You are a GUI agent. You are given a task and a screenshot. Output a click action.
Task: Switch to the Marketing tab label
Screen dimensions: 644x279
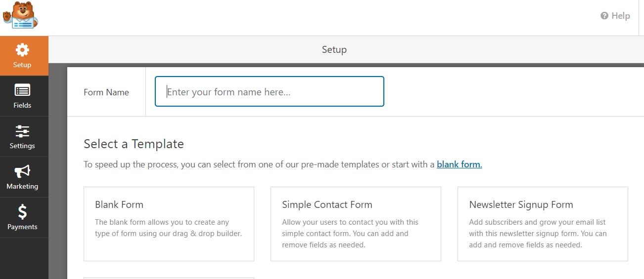(22, 186)
